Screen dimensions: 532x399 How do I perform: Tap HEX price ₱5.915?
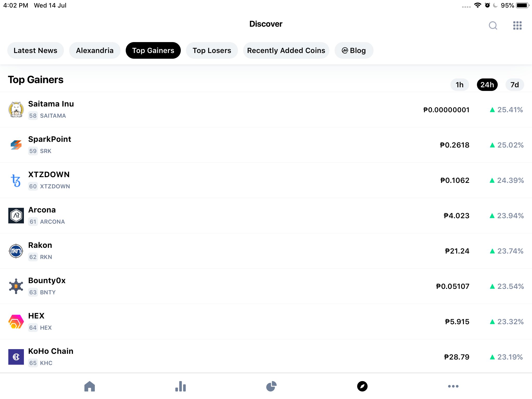[457, 322]
